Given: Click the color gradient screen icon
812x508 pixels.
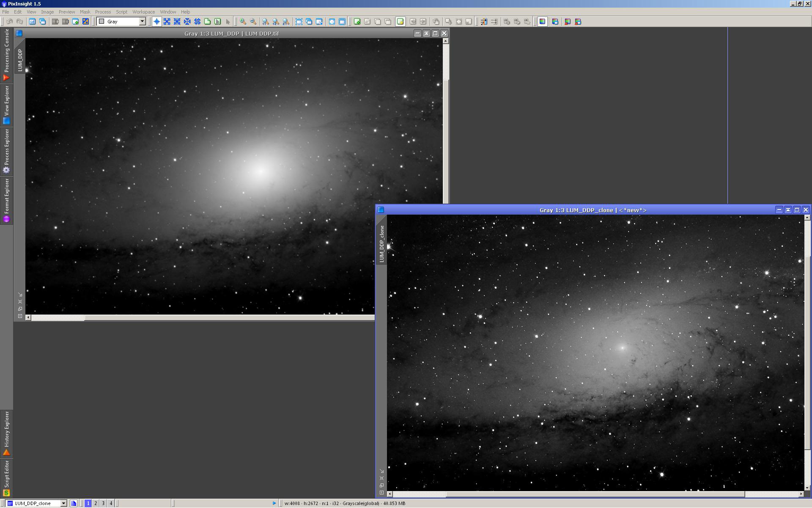Looking at the screenshot, I should tap(543, 22).
